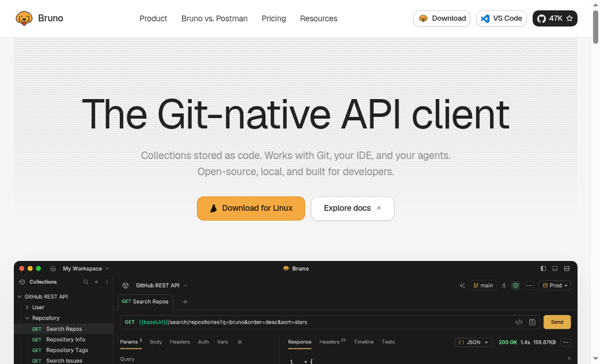Viewport: 600px width, 364px height.
Task: Click the main git branch button
Action: (483, 286)
